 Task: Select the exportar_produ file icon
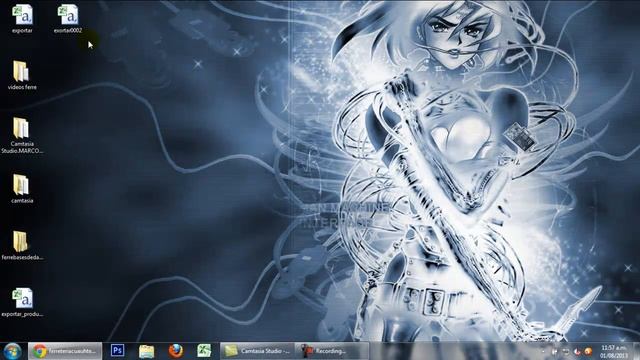(x=22, y=302)
